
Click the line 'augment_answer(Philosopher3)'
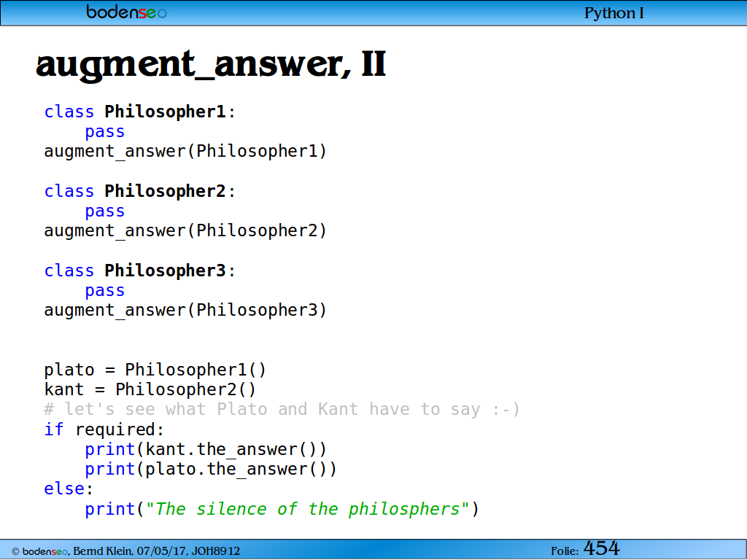coord(185,311)
